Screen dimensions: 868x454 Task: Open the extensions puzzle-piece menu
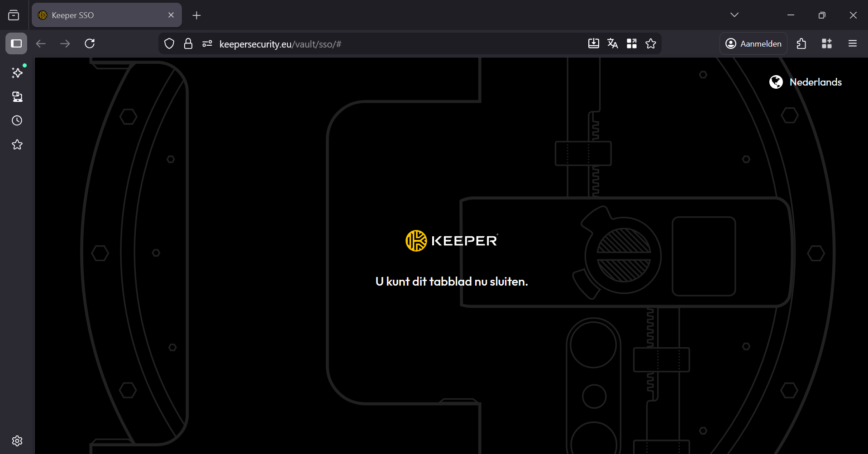click(801, 43)
